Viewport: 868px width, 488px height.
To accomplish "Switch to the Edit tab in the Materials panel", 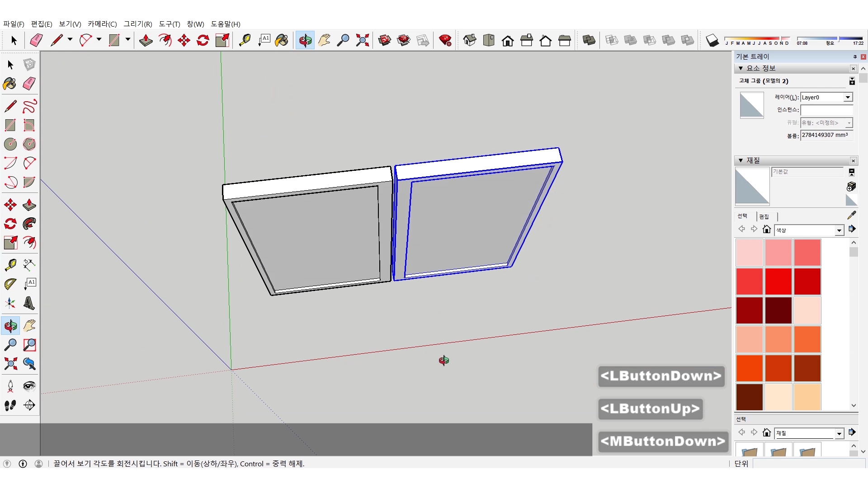I will (x=764, y=216).
